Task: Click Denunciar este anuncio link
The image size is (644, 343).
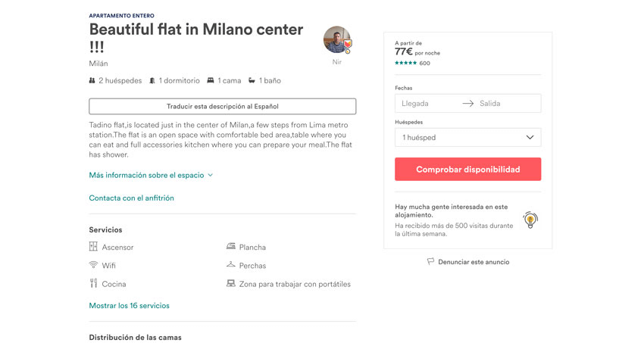Action: coord(474,262)
